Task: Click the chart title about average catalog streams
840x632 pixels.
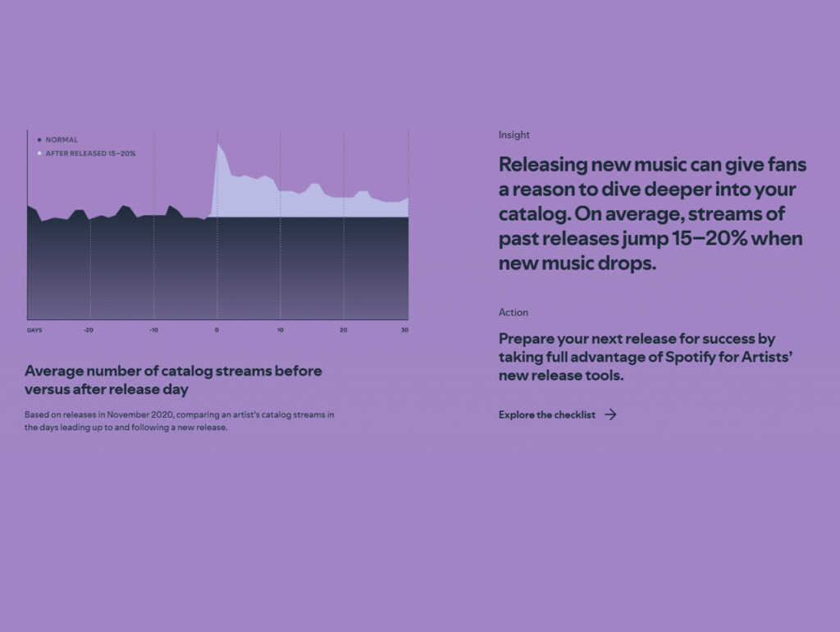Action: point(173,379)
